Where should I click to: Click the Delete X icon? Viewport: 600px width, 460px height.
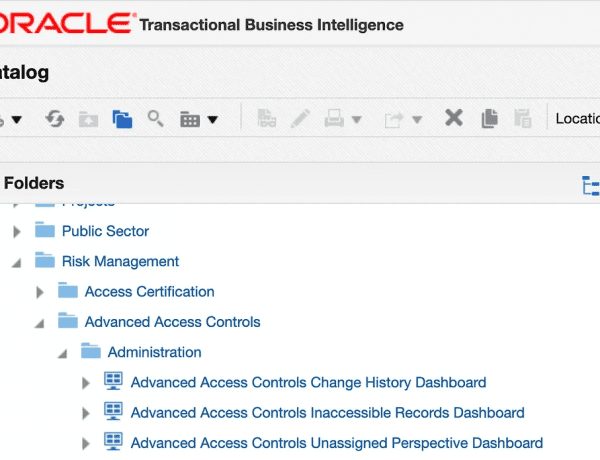(454, 118)
